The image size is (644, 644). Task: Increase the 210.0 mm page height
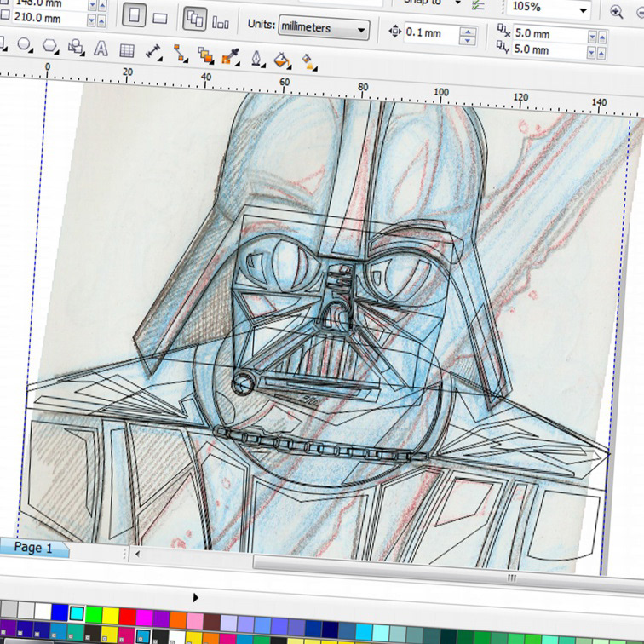click(x=102, y=20)
